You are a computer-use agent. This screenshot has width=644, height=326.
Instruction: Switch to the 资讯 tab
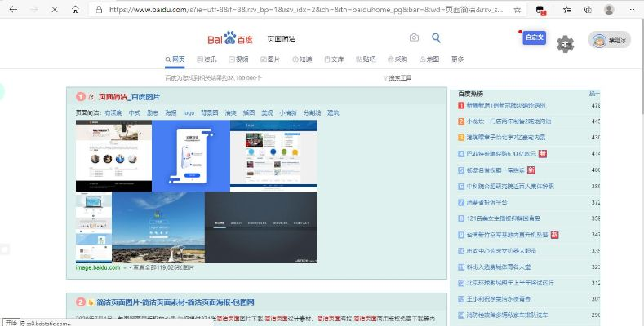click(x=207, y=59)
